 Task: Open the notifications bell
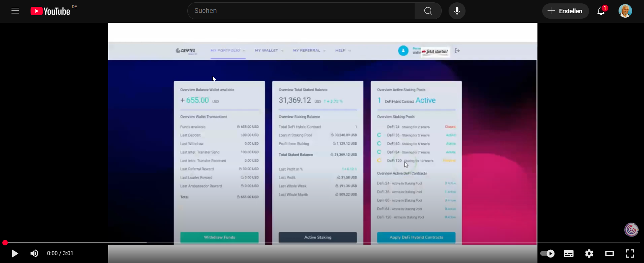(x=601, y=11)
